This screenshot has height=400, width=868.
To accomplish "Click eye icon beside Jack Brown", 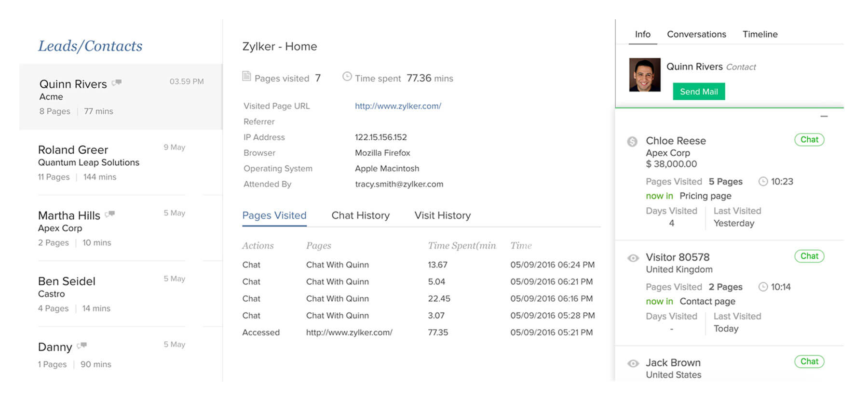I will point(633,363).
